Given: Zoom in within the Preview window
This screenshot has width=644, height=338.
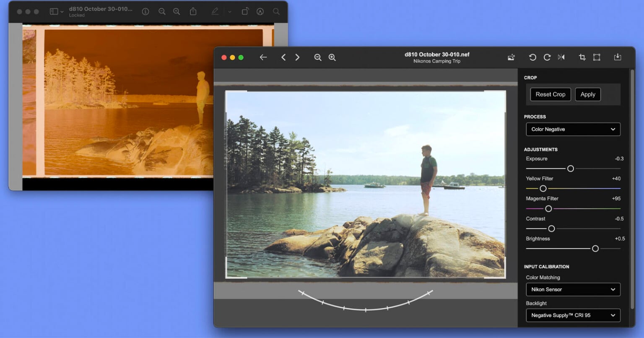Looking at the screenshot, I should (x=177, y=12).
